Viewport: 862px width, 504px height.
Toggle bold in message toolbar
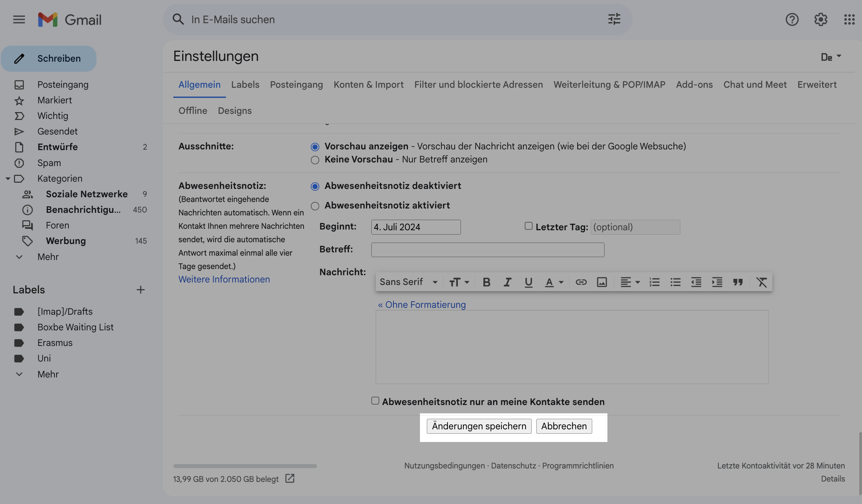[x=487, y=282]
